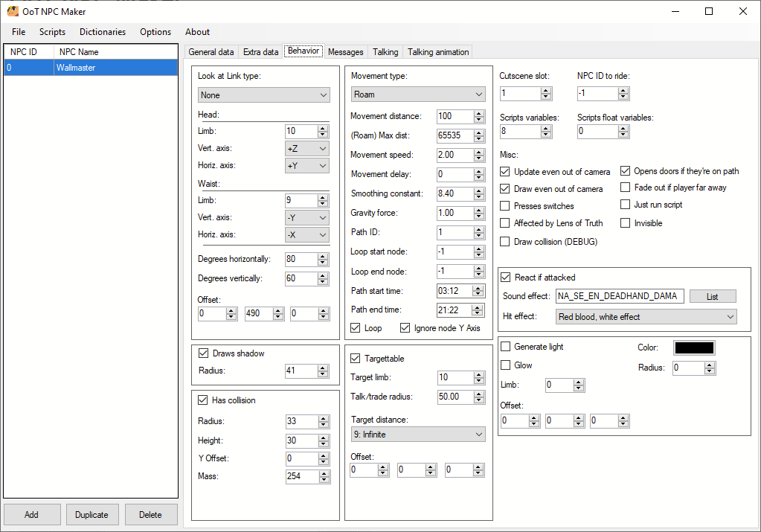Decrease the Shadow Radius spinner value
761x532 pixels.
click(x=322, y=374)
